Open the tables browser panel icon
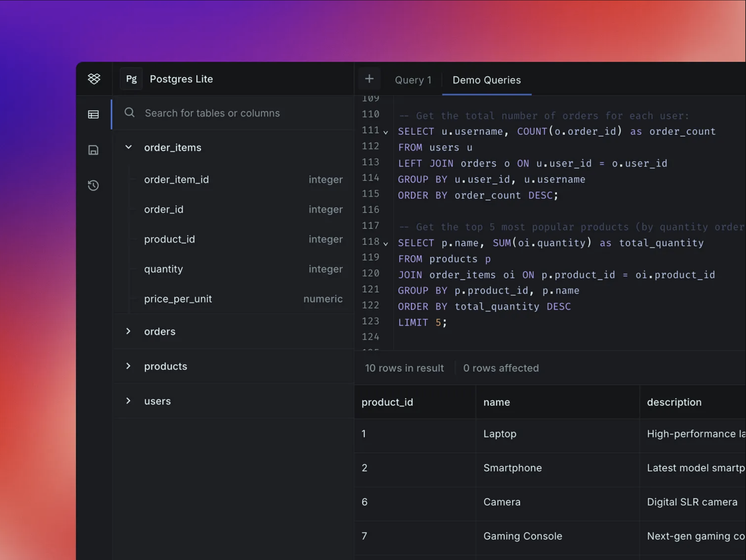746x560 pixels. coord(93,114)
